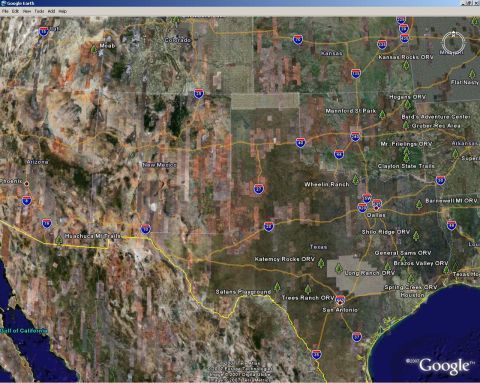This screenshot has width=480, height=383.
Task: Select the Gruber Rec Area tree icon
Action: coord(406,125)
